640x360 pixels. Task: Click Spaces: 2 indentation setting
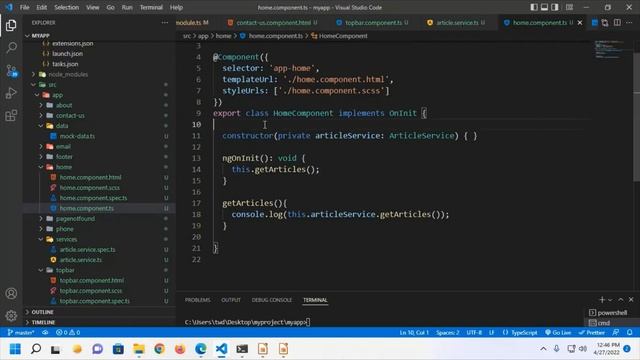tap(448, 333)
